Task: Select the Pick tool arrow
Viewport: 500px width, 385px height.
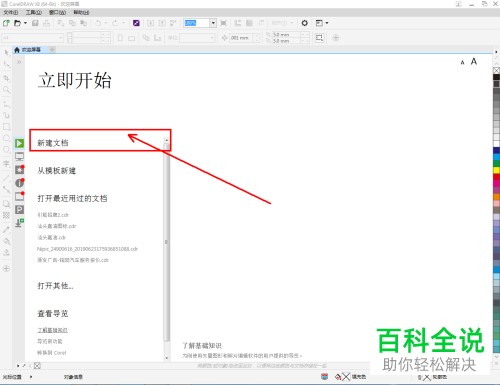Action: click(6, 53)
